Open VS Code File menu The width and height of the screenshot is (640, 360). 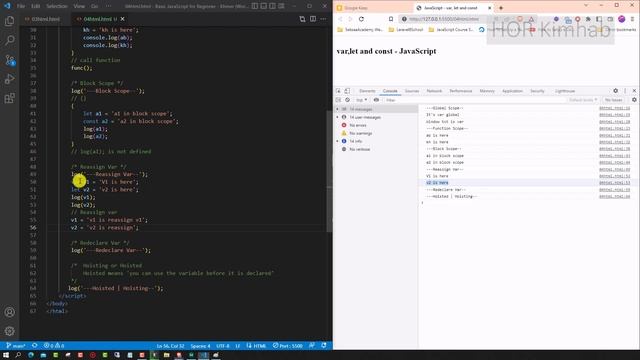point(21,6)
